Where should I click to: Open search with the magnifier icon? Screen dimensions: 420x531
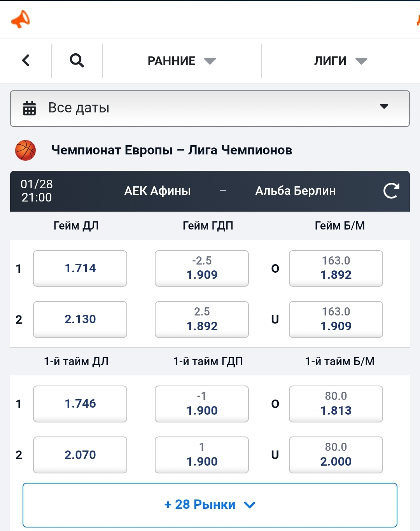77,61
